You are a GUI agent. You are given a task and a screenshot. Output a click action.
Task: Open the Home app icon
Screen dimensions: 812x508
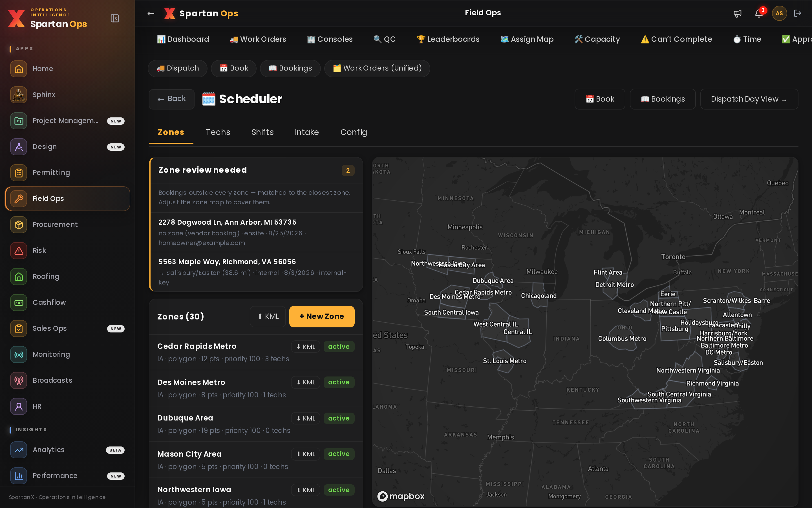tap(19, 69)
